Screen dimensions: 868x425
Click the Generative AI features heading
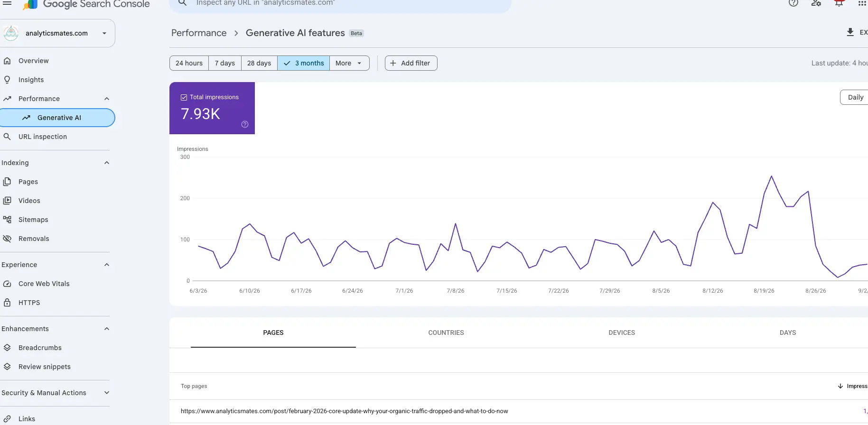295,33
